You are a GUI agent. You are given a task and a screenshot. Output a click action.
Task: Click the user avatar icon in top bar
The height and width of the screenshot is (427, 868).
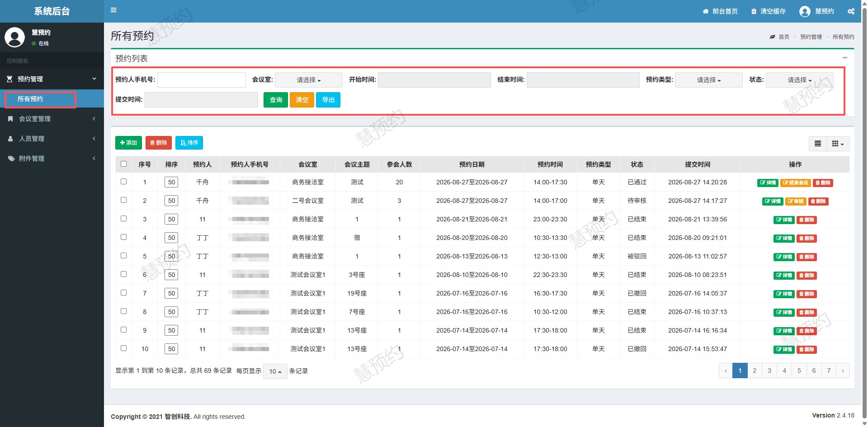coord(805,11)
